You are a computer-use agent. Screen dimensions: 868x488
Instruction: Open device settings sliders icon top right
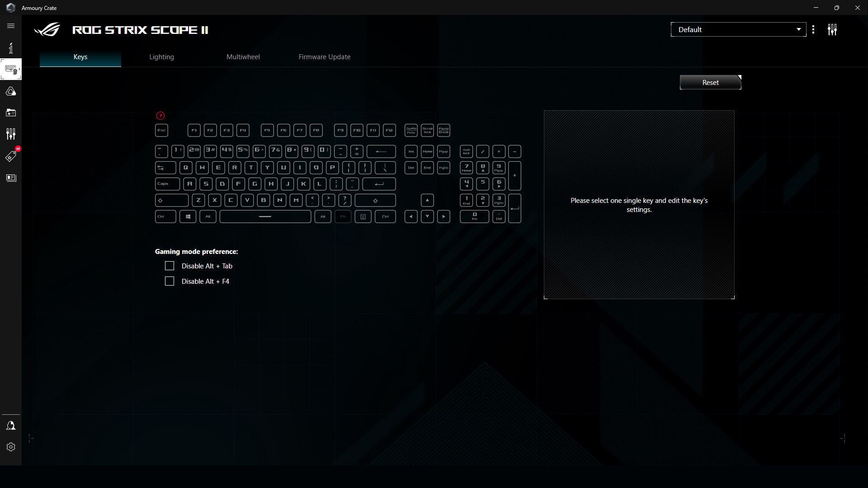[x=832, y=29]
